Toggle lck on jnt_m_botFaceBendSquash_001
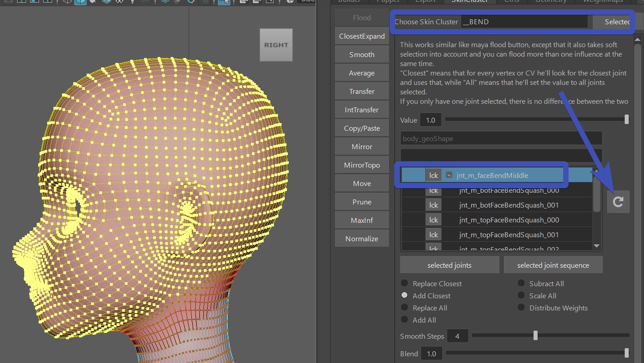Screen dimensions: 644x363 [x=433, y=205]
